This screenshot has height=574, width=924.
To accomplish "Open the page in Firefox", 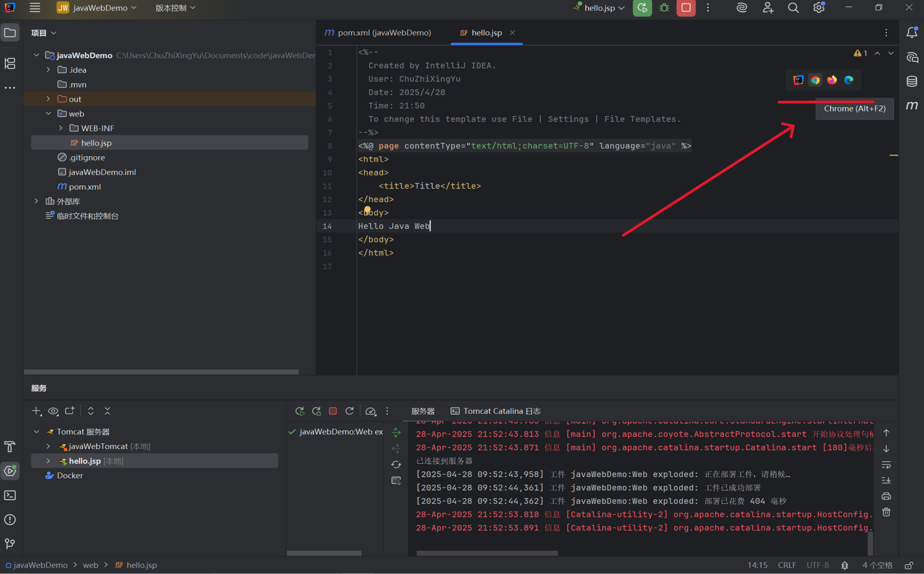I will point(832,80).
